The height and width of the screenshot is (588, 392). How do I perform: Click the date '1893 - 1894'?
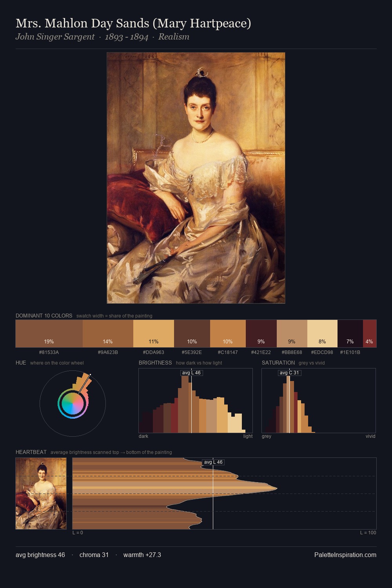coord(126,37)
